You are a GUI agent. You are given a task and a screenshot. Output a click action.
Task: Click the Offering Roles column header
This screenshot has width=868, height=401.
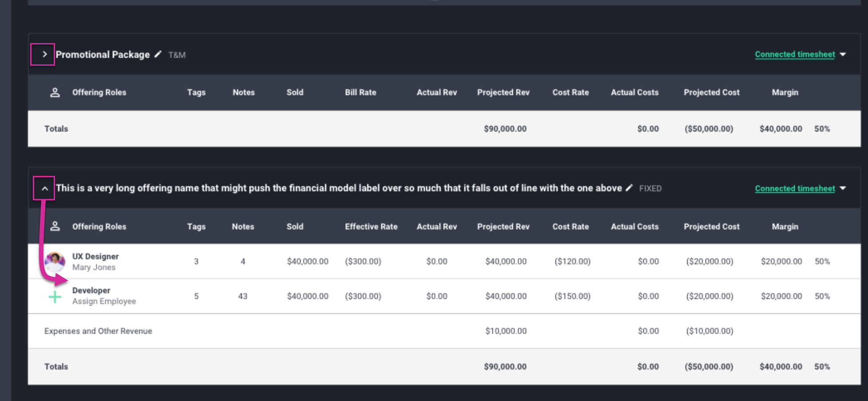[x=99, y=92]
